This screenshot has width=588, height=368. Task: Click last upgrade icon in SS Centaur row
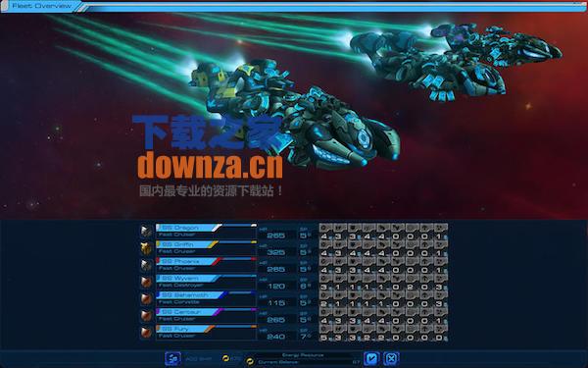[441, 312]
